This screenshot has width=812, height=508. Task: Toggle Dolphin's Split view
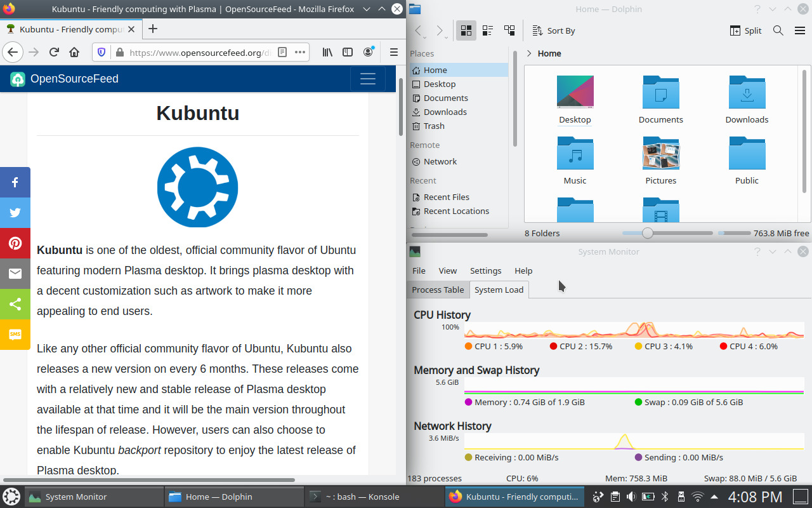(745, 30)
